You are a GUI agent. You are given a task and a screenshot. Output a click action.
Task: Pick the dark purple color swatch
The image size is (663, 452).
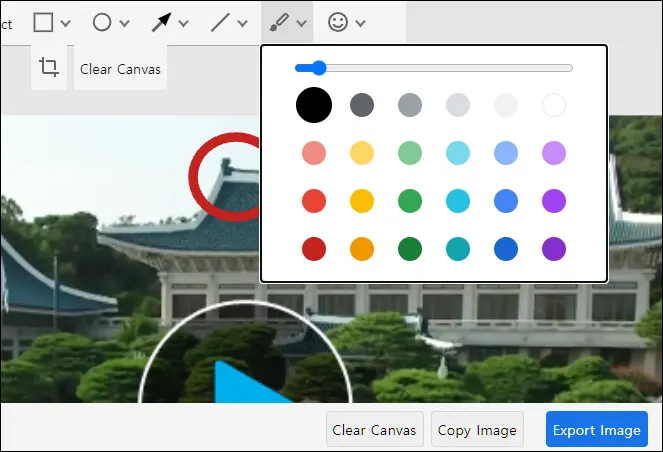[x=554, y=249]
